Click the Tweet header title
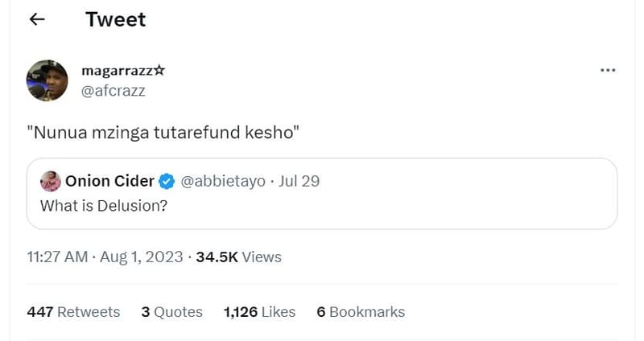Screen dimensions: 644x341 (116, 20)
